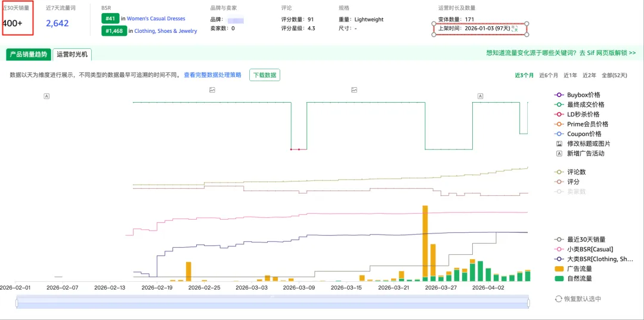Click the leftmost new ad campaign 'A' marker
Viewport: 644px width, 320px height.
pyautogui.click(x=47, y=96)
